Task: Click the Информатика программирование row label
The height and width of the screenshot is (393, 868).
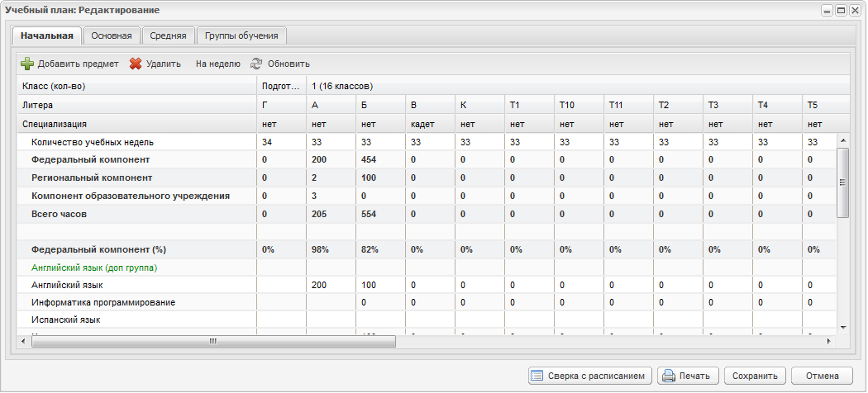Action: (x=103, y=303)
